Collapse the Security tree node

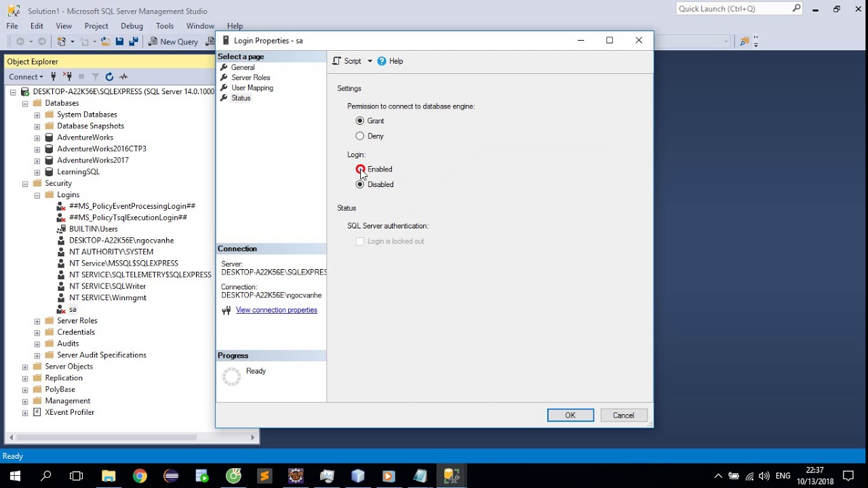25,184
